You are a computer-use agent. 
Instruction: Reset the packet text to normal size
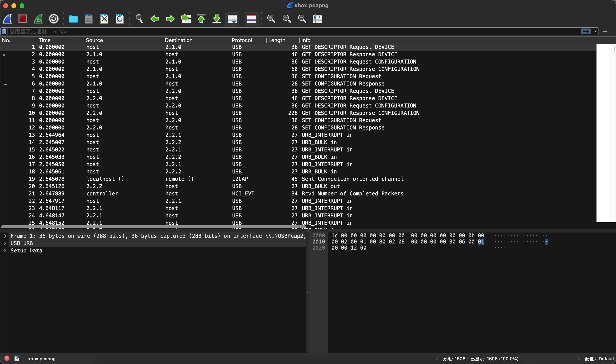tap(302, 19)
